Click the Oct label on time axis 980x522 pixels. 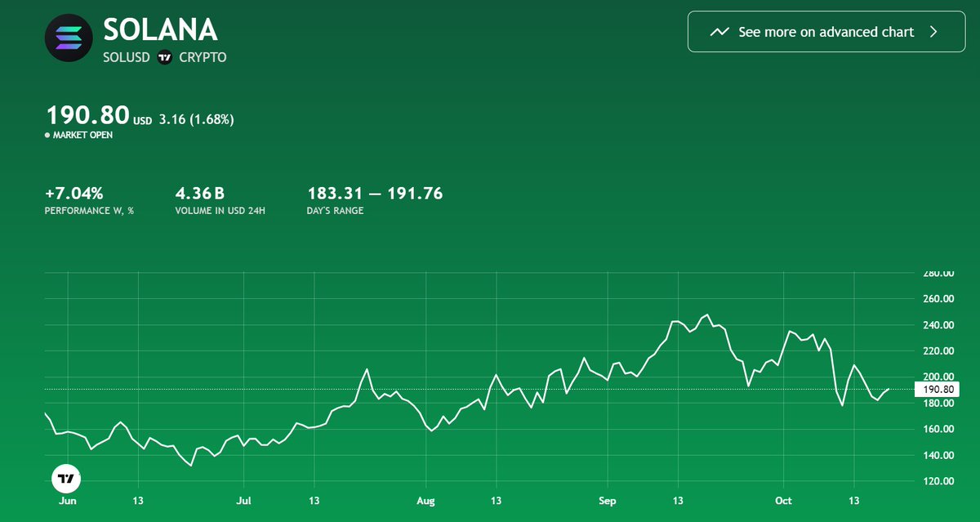click(783, 501)
